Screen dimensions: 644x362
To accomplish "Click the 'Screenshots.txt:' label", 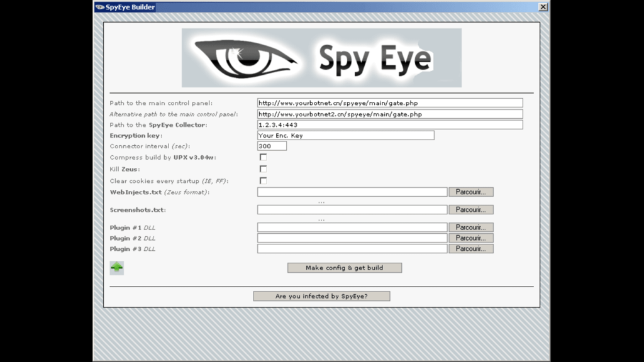I will tap(138, 210).
